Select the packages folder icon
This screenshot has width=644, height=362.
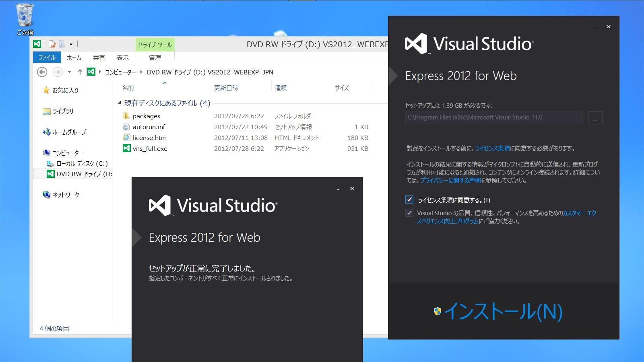pos(126,116)
